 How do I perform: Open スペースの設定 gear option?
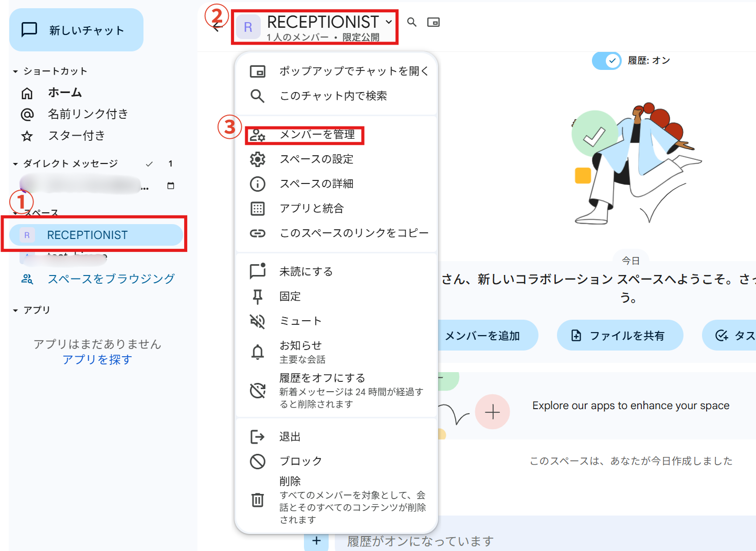[x=316, y=159]
